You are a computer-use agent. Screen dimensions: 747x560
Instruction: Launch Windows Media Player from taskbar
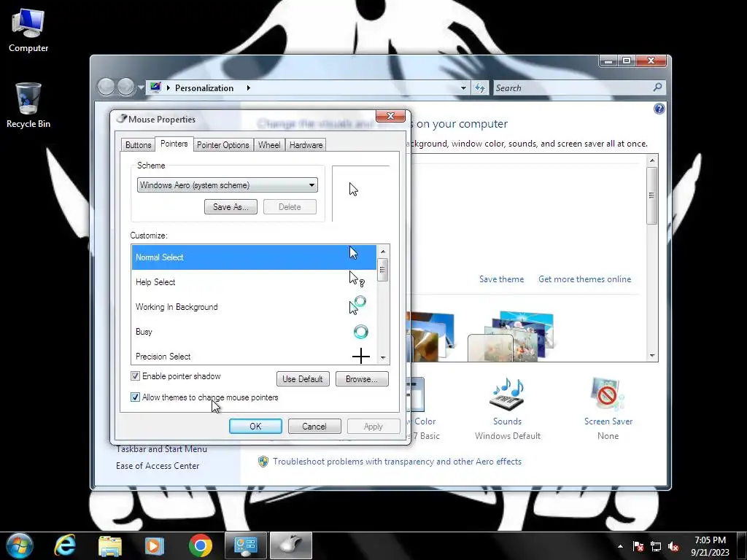click(155, 545)
